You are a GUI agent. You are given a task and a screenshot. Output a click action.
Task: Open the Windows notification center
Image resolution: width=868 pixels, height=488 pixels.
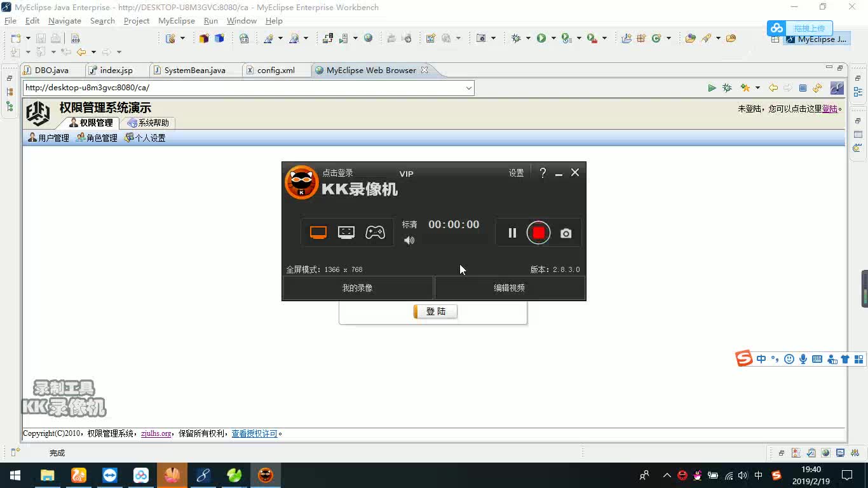(847, 475)
